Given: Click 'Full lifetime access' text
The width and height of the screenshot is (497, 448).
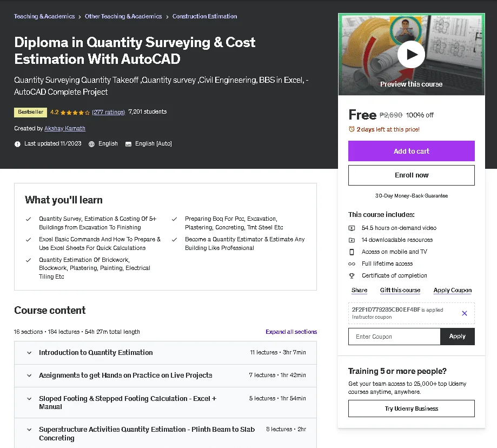Looking at the screenshot, I should pyautogui.click(x=387, y=264).
